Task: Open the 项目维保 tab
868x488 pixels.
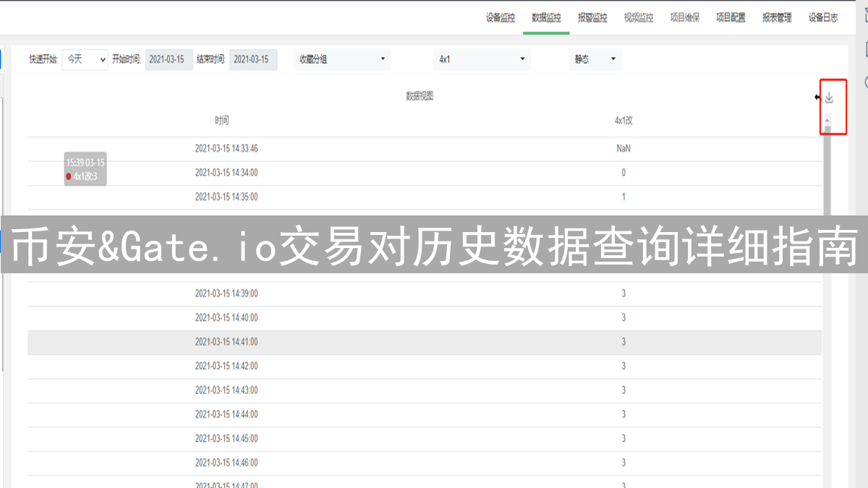Action: click(x=684, y=18)
